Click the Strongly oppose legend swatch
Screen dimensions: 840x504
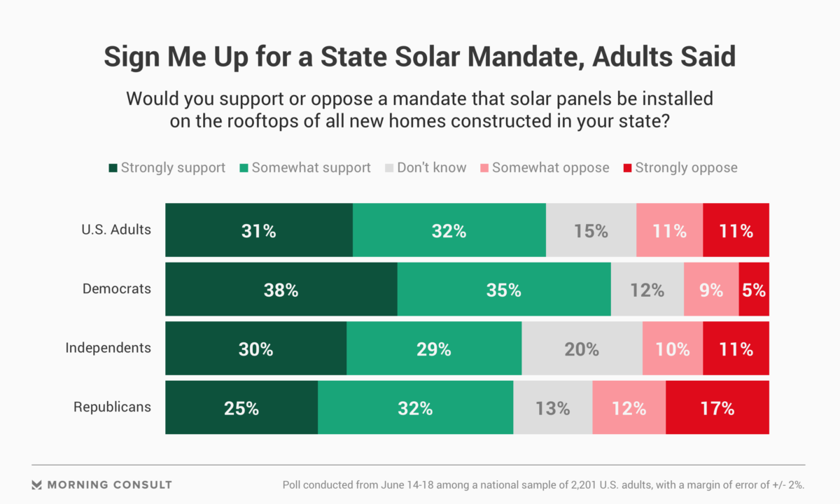coord(627,168)
